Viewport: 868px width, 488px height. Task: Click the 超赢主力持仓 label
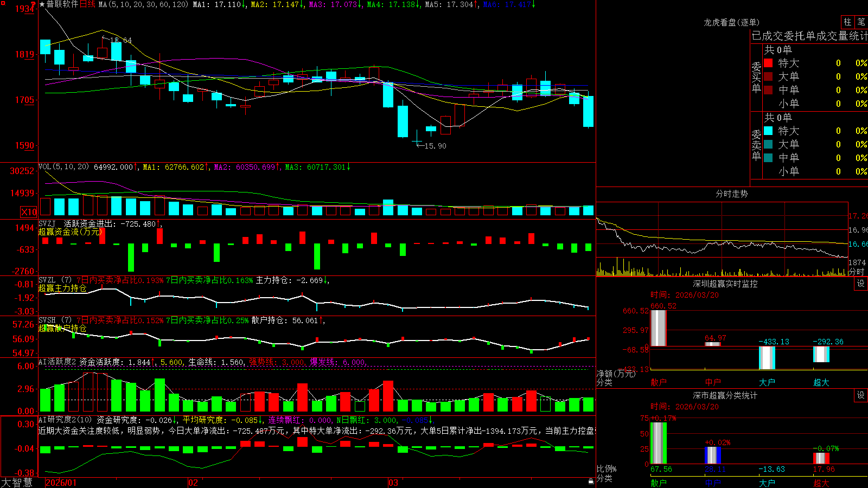[62, 288]
